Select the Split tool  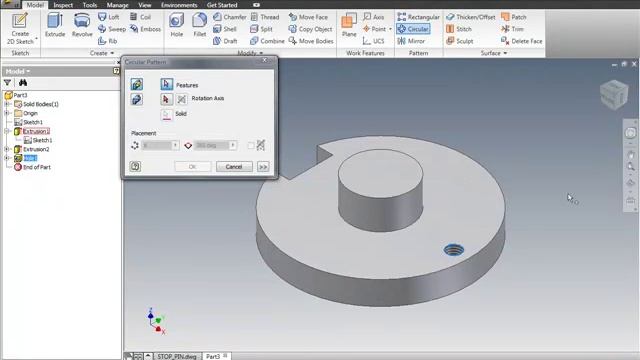coord(261,29)
